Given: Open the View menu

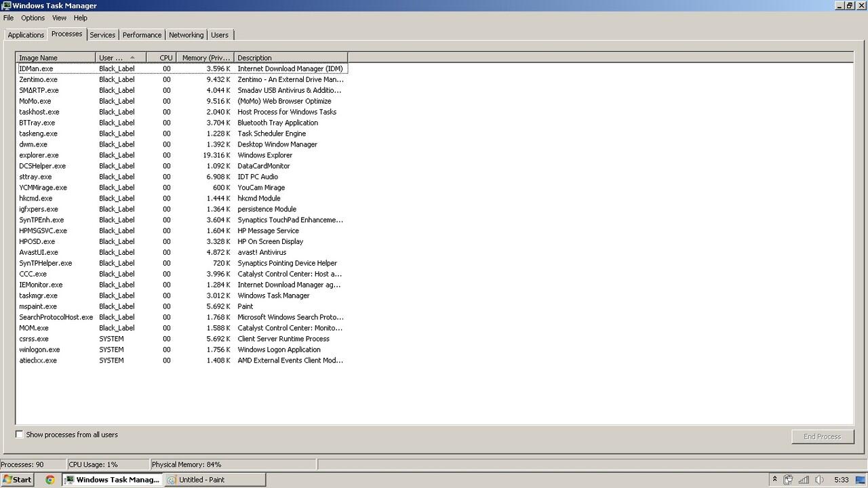Looking at the screenshot, I should [60, 18].
